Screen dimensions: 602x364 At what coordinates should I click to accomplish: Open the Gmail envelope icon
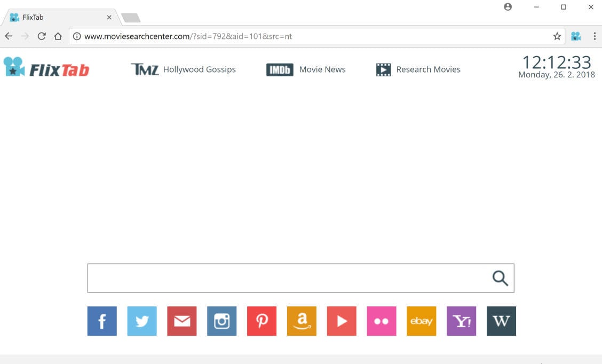(181, 321)
